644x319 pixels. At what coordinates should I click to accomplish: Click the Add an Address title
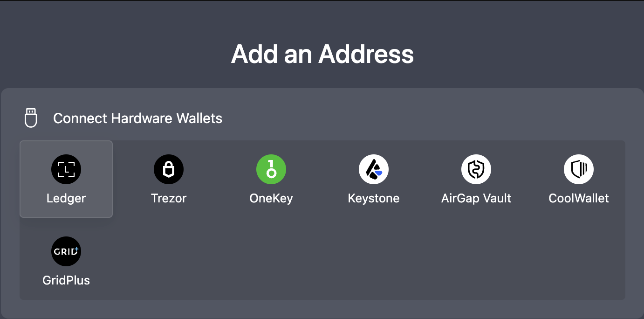click(x=322, y=54)
